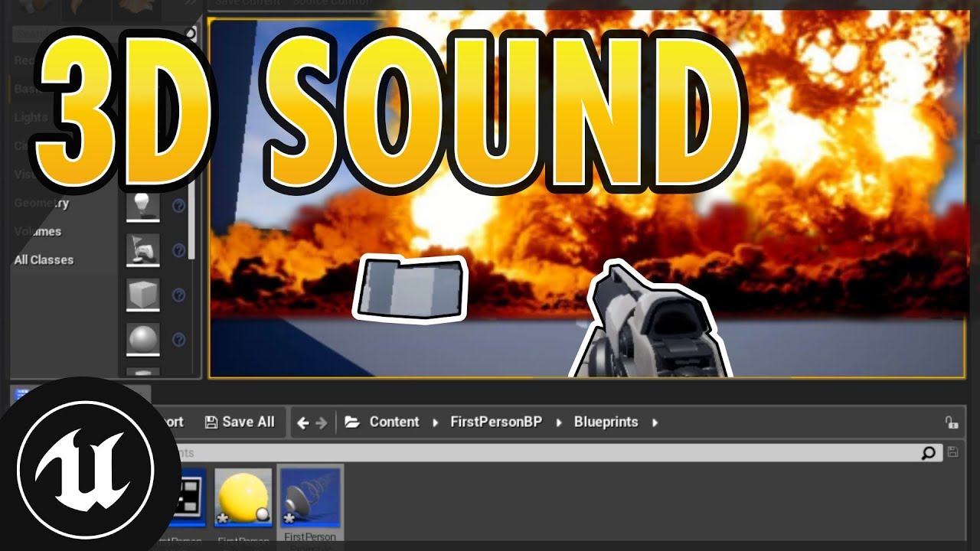Click the save search floppy icon
The width and height of the screenshot is (980, 551).
(952, 452)
